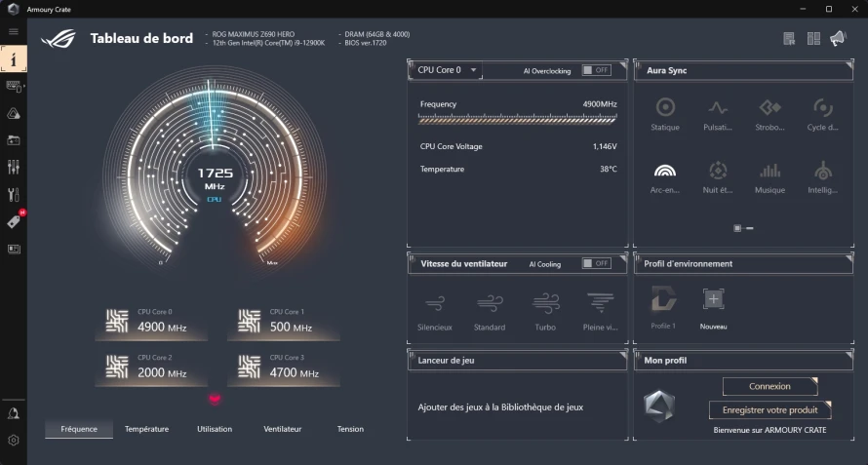Expand corner arrow of Mon profil panel
This screenshot has width=868, height=465.
coord(849,354)
